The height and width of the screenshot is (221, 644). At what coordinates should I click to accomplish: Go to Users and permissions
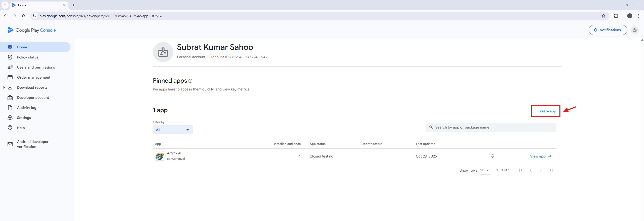[x=36, y=67]
